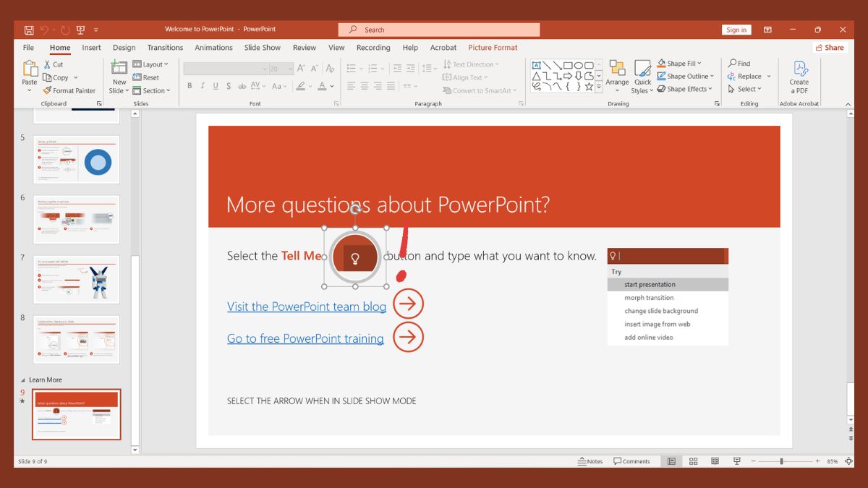Open the Shape Outline dropdown
This screenshot has width=868, height=488.
coord(685,76)
